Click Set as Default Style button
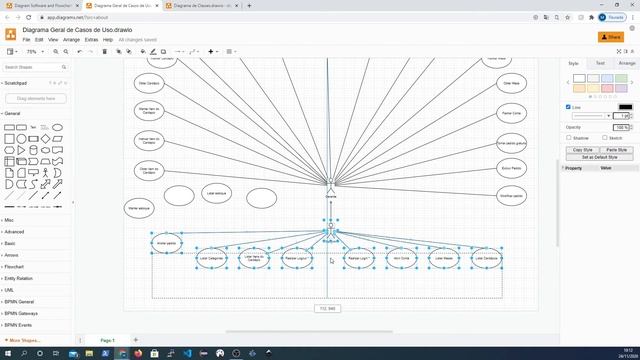 600,157
